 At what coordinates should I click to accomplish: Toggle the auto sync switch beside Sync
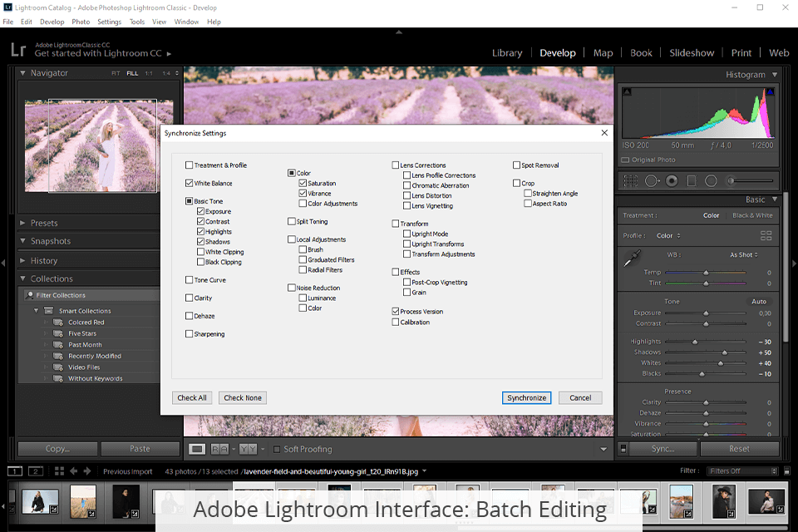click(x=623, y=449)
